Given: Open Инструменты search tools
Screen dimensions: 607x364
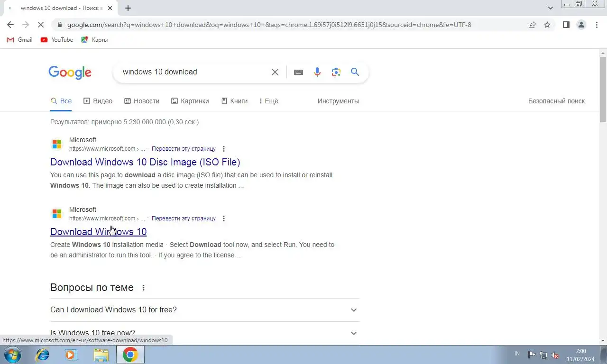Looking at the screenshot, I should (x=338, y=101).
